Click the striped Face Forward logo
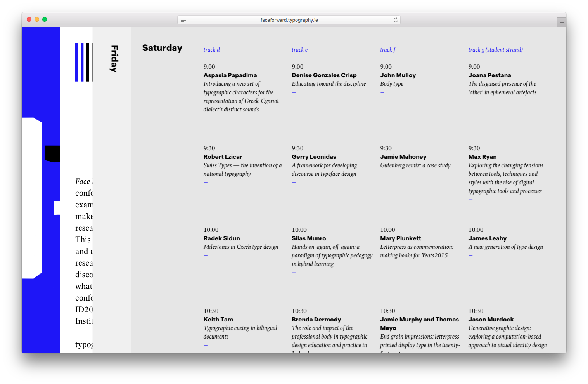This screenshot has height=384, width=588. tap(84, 62)
